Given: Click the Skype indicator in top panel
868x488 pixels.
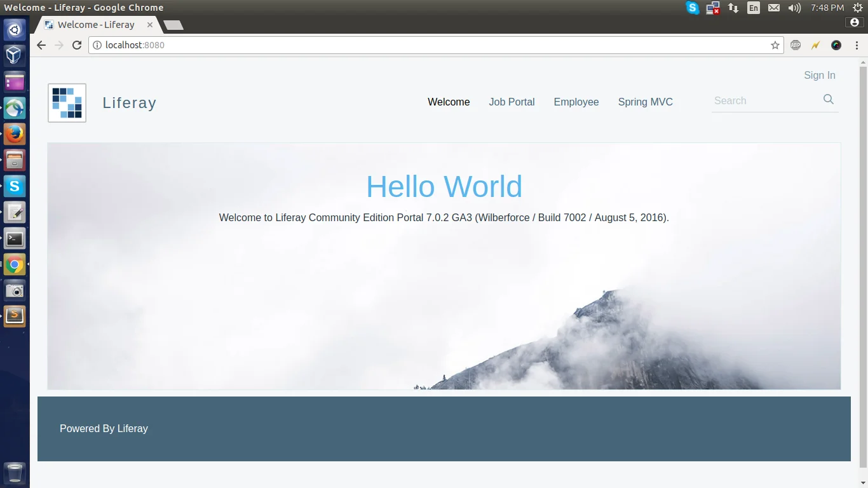Looking at the screenshot, I should (x=693, y=8).
